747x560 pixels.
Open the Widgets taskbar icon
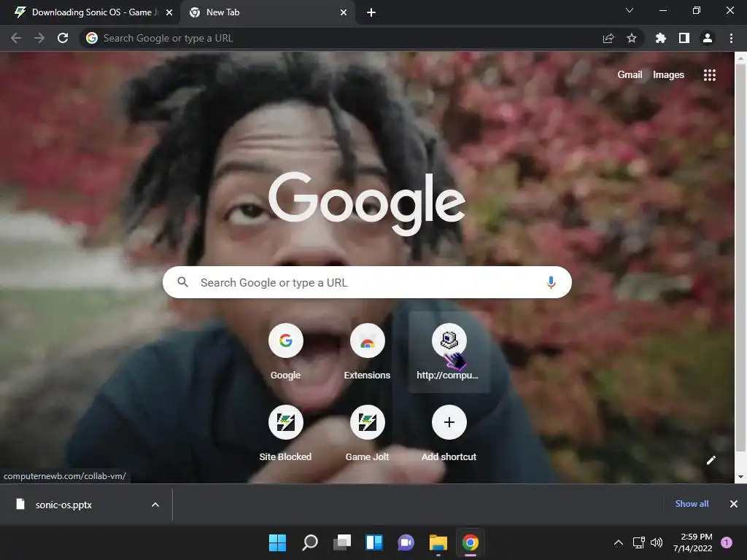(374, 542)
